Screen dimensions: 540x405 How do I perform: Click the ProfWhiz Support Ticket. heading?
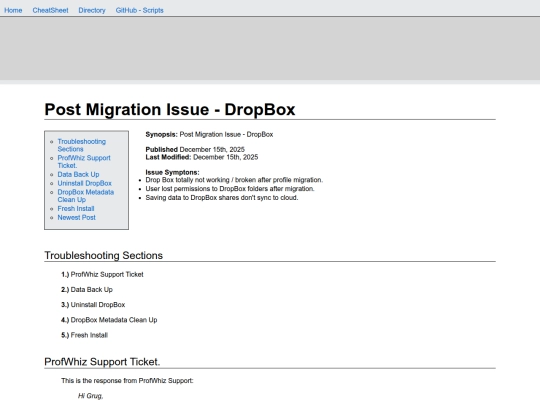tap(102, 362)
